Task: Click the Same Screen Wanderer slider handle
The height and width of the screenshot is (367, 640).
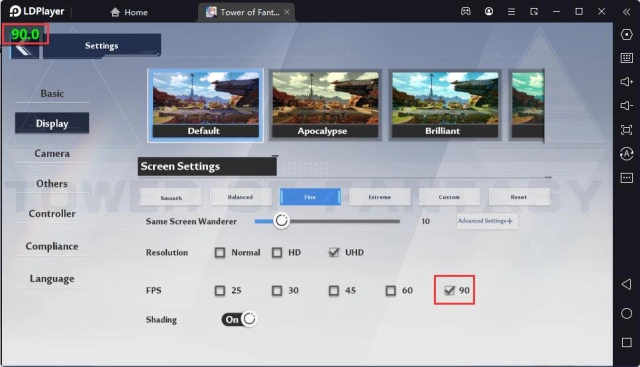Action: [281, 221]
